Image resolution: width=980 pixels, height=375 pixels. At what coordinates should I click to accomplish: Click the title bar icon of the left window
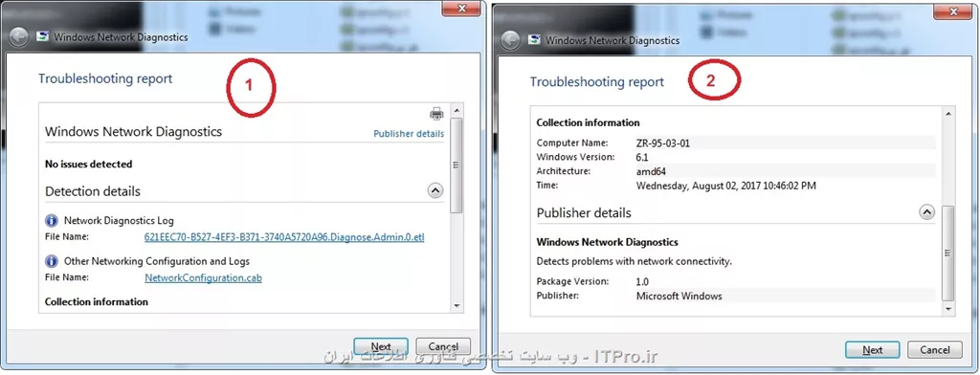coord(42,37)
